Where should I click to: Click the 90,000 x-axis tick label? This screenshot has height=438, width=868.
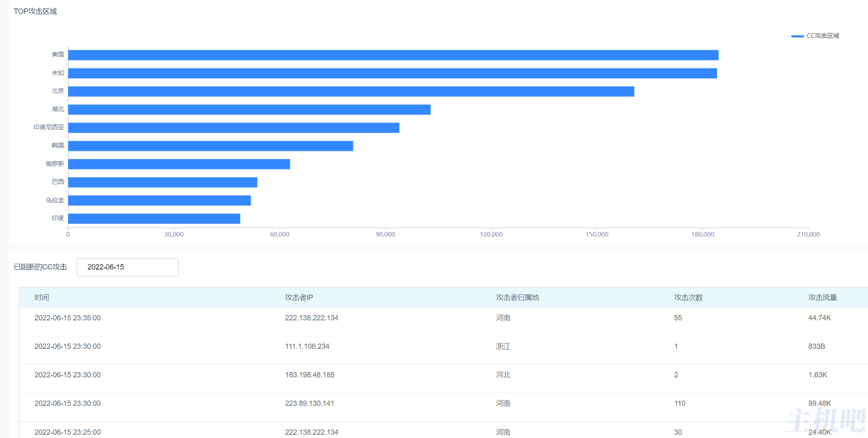click(385, 234)
